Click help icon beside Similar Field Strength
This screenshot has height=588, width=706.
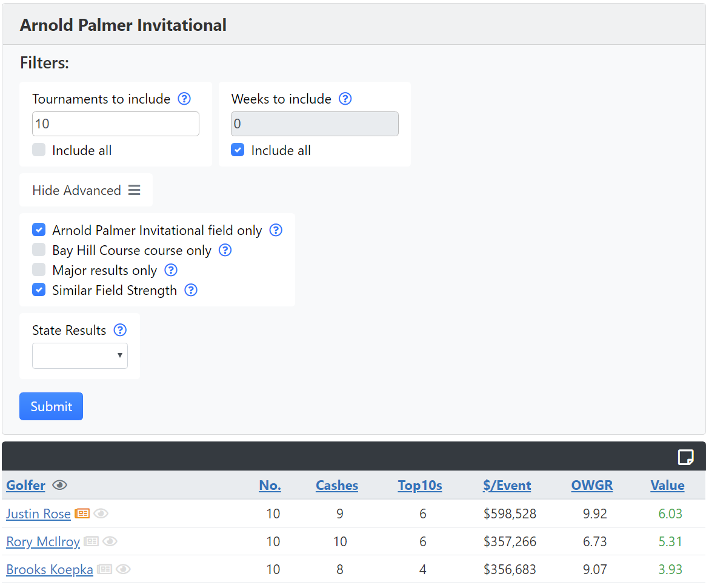[x=191, y=290]
